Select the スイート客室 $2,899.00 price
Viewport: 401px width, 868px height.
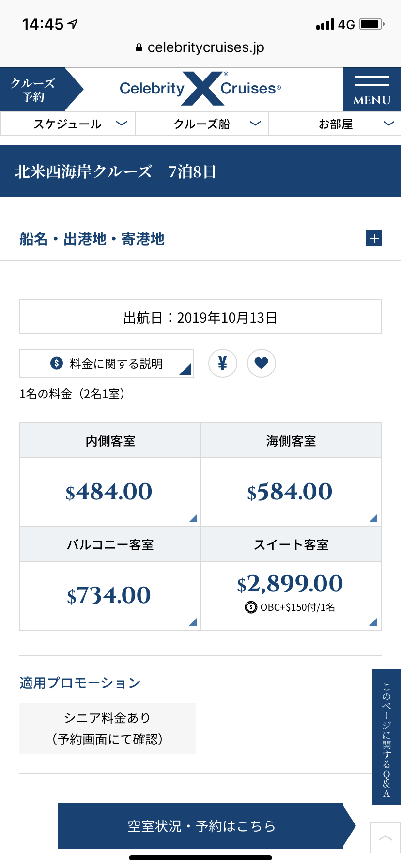click(x=291, y=596)
